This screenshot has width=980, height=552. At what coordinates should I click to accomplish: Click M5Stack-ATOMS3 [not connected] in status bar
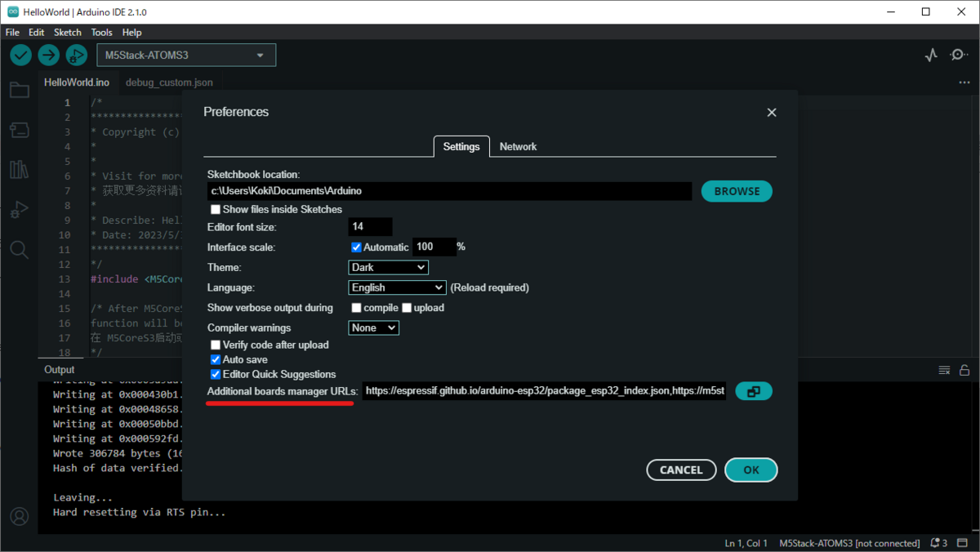[850, 543]
